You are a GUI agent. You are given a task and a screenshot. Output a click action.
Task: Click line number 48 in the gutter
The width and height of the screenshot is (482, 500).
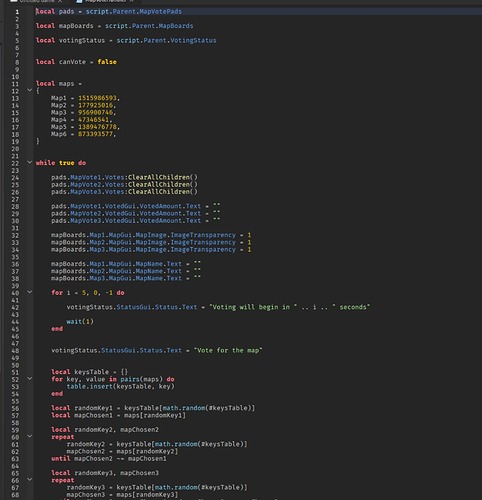[x=15, y=351]
